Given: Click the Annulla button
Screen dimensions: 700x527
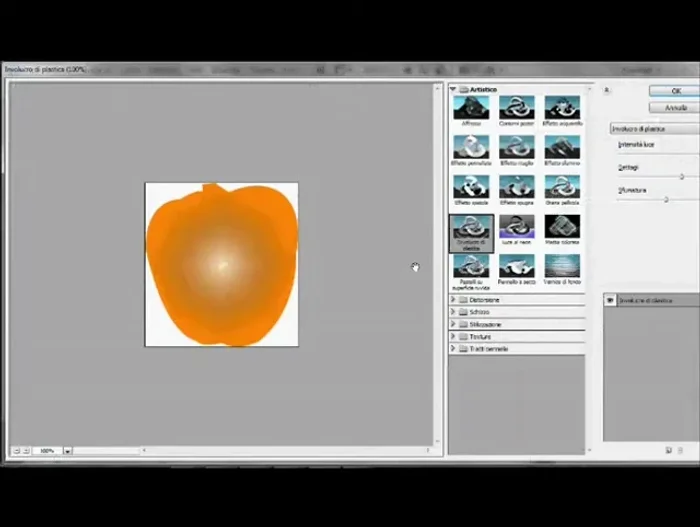Looking at the screenshot, I should (676, 107).
